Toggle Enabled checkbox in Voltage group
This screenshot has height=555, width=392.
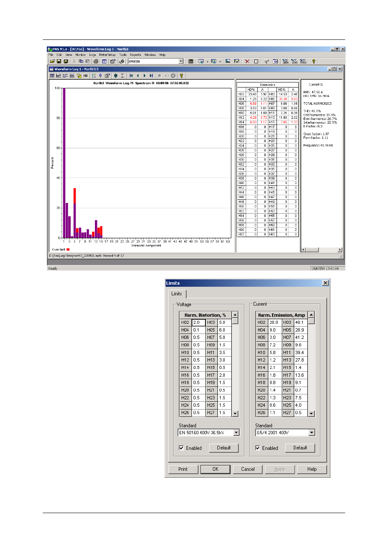181,448
